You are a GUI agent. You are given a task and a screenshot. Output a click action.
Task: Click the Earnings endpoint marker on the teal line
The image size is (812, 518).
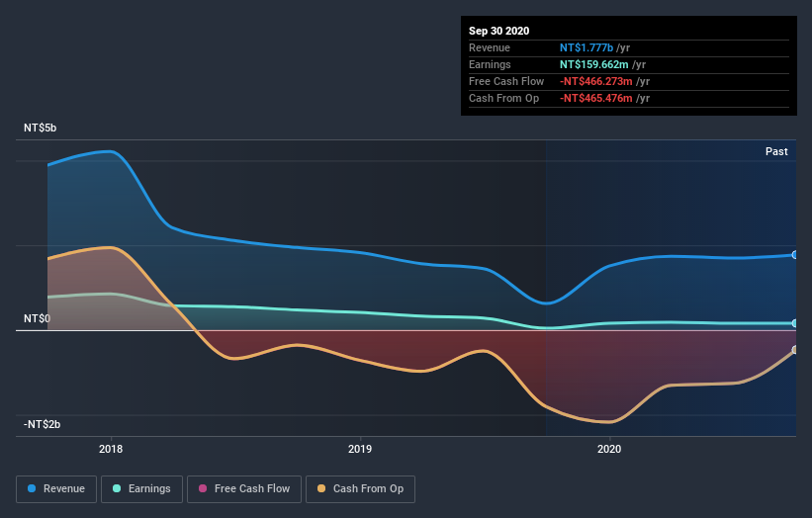tap(795, 323)
